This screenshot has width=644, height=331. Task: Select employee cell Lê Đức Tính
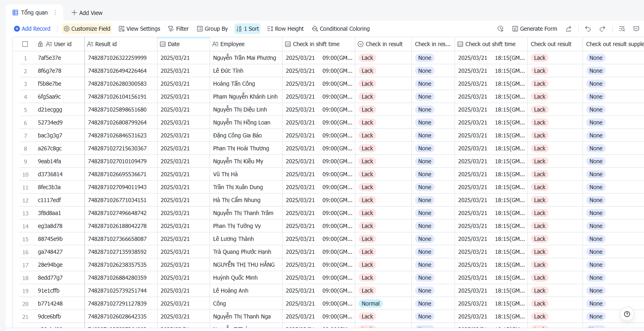[246, 71]
